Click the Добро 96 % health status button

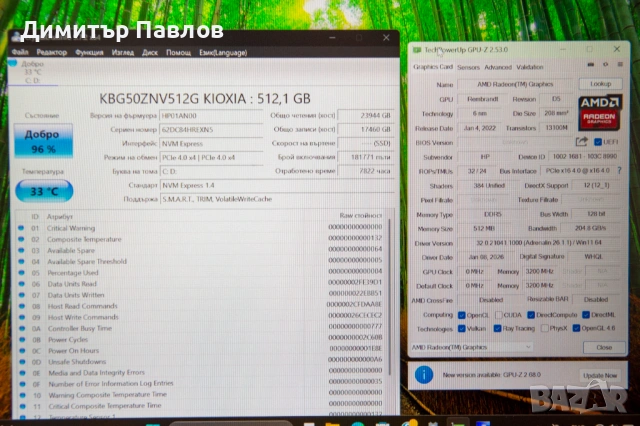(43, 141)
